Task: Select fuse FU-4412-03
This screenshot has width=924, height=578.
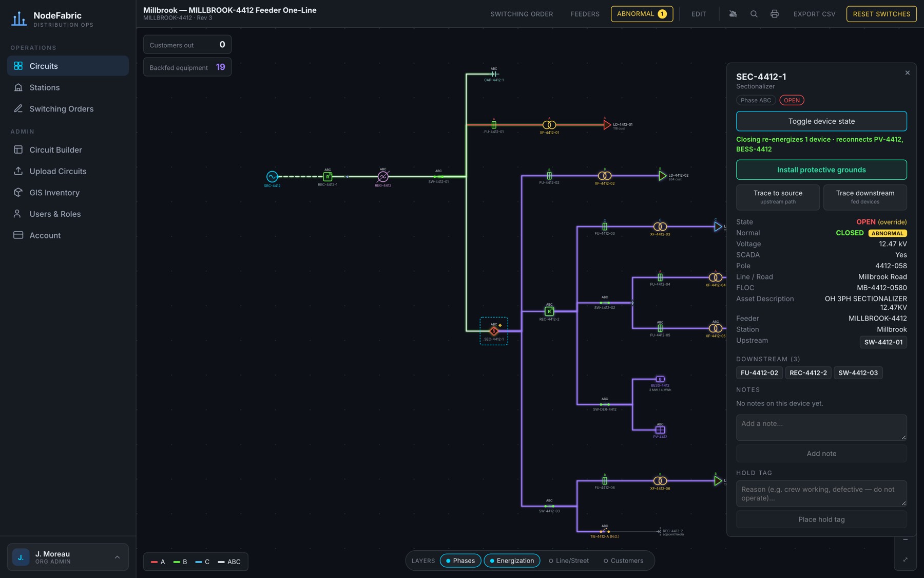Action: coord(605,226)
